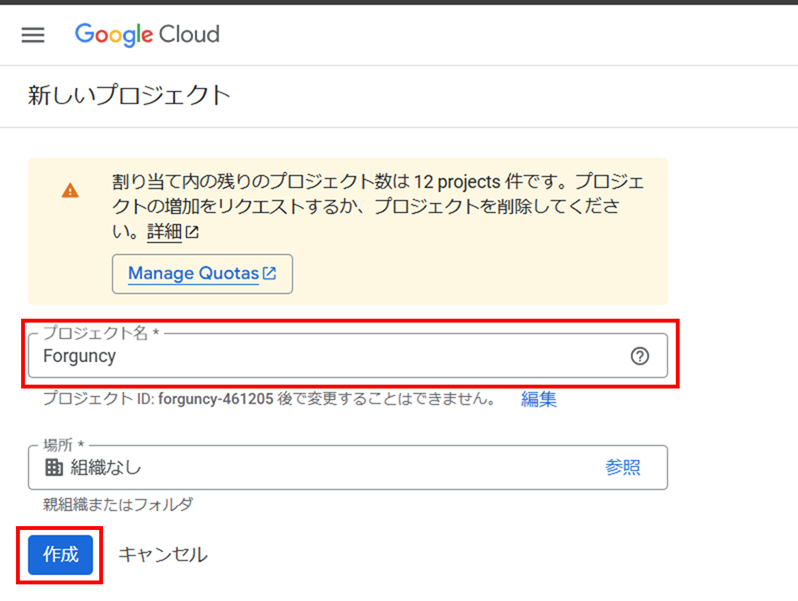Click the external link icon inside Manage Quotas
The image size is (798, 601).
[269, 273]
